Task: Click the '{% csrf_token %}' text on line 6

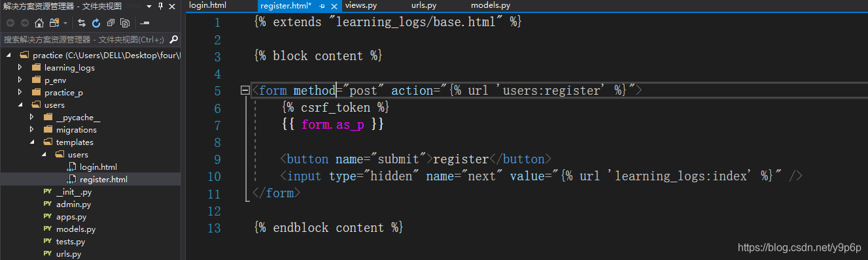Action: 336,107
